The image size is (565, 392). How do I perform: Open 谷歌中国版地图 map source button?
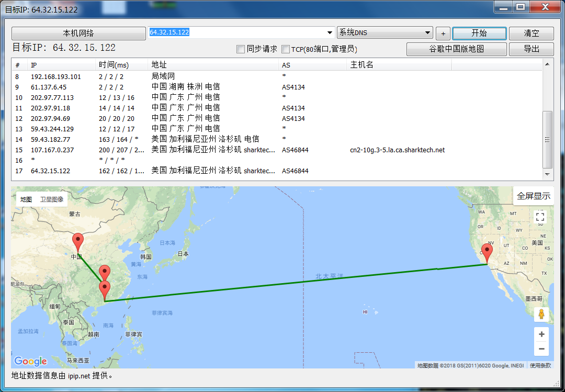click(x=456, y=49)
